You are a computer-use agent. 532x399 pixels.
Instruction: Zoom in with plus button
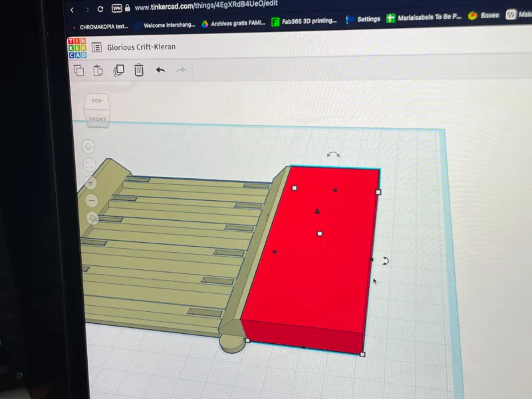point(90,184)
